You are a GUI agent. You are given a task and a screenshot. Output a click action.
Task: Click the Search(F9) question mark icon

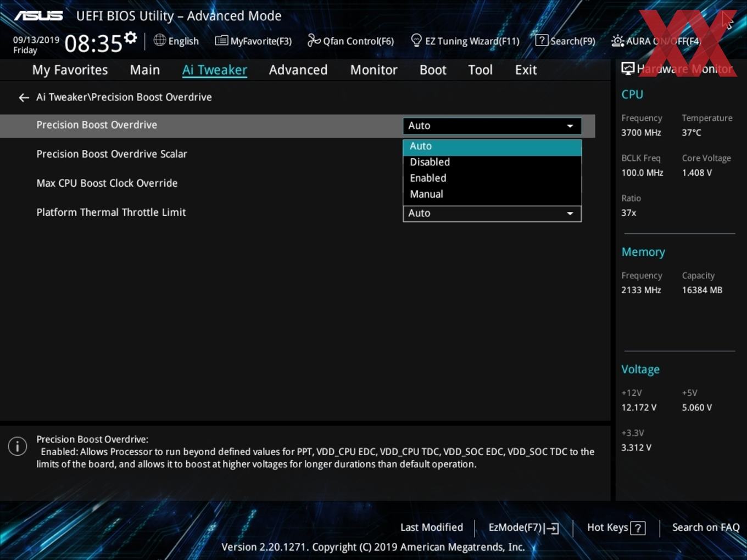click(542, 40)
